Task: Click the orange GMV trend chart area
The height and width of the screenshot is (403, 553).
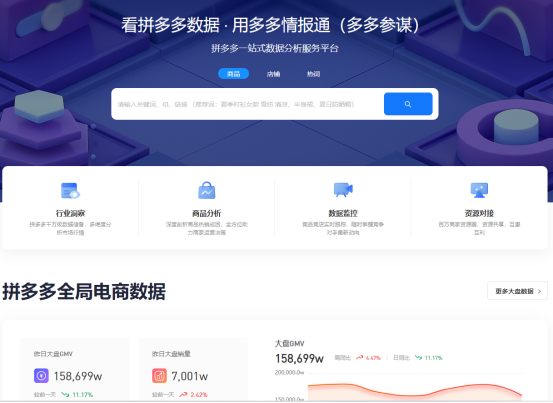Action: 415,392
